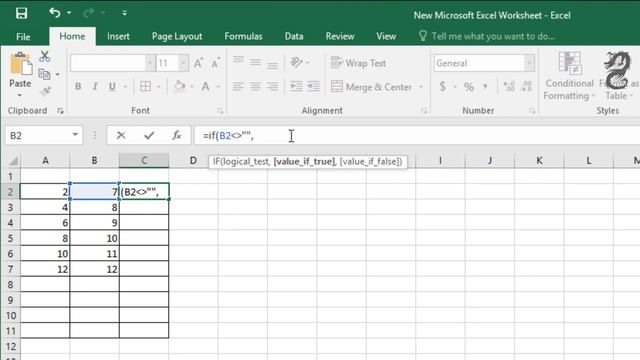Click the Merge & Center button
Image resolution: width=640 pixels, height=360 pixels.
(x=371, y=87)
